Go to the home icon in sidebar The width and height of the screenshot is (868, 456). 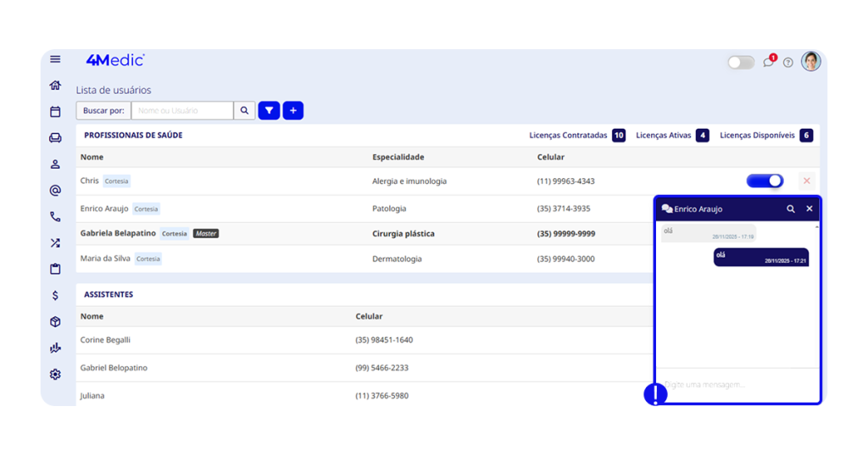(55, 86)
